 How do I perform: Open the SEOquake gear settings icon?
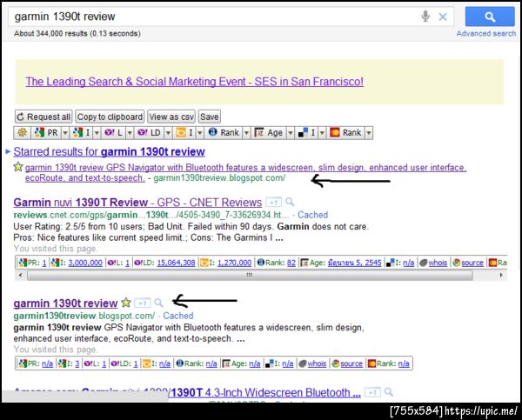pyautogui.click(x=23, y=132)
